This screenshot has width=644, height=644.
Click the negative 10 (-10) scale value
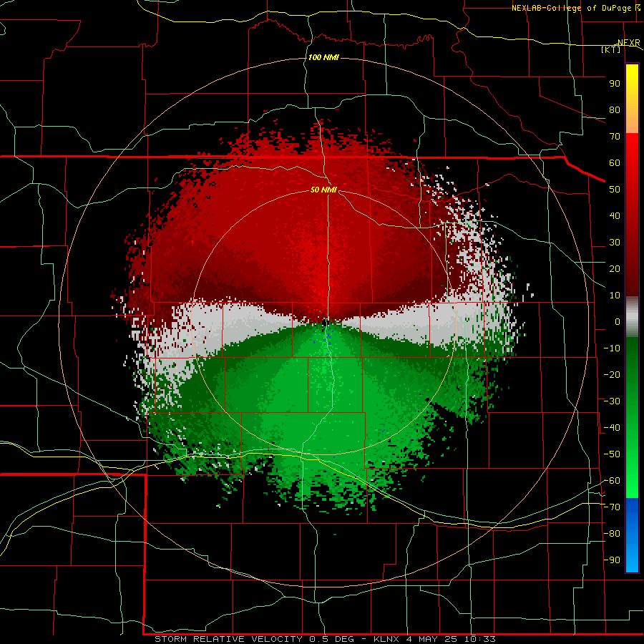(x=612, y=348)
